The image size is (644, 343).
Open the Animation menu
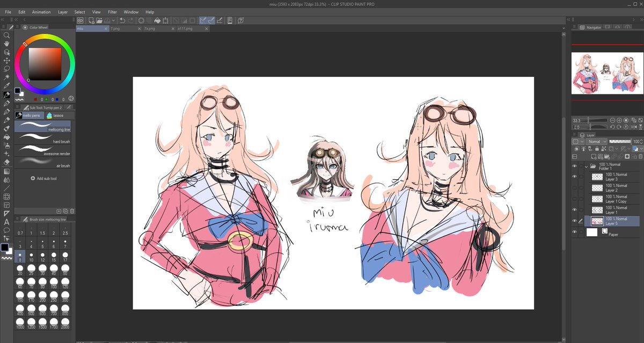[x=41, y=12]
